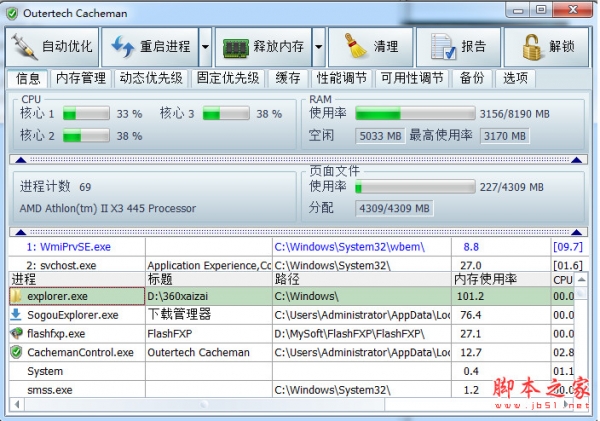600x421 pixels.
Task: Click the RAM 使用率 progress bar
Action: 415,114
